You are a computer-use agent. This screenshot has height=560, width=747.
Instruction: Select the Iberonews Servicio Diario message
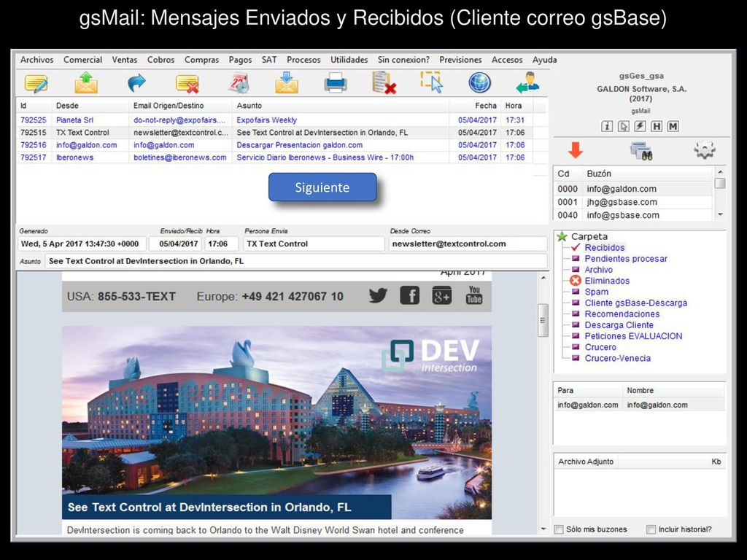pyautogui.click(x=275, y=157)
